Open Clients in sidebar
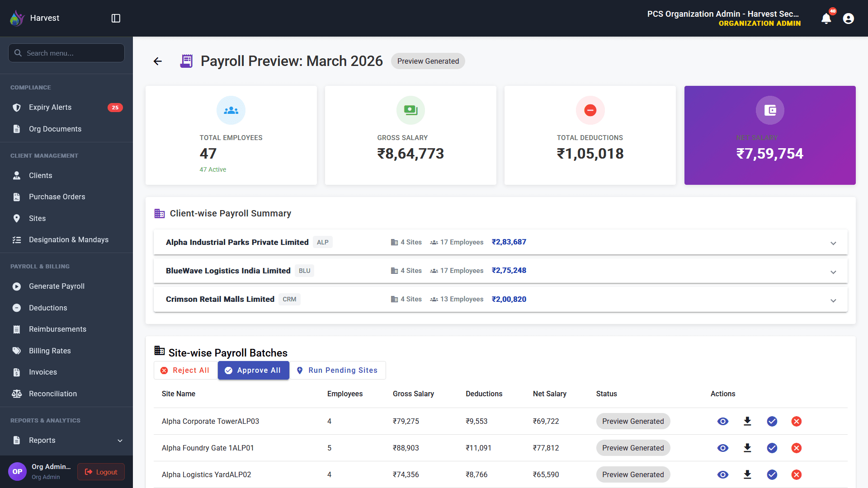Image resolution: width=868 pixels, height=488 pixels. 66,175
